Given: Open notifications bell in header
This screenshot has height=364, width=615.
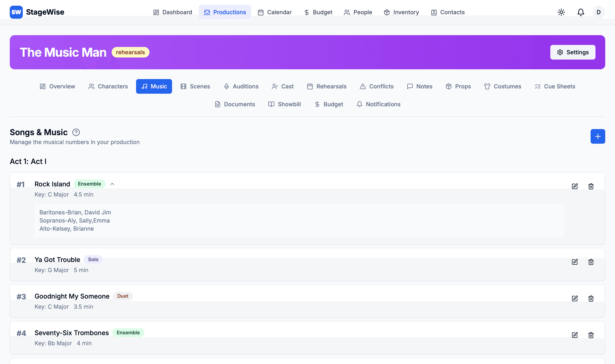Looking at the screenshot, I should click(x=580, y=12).
